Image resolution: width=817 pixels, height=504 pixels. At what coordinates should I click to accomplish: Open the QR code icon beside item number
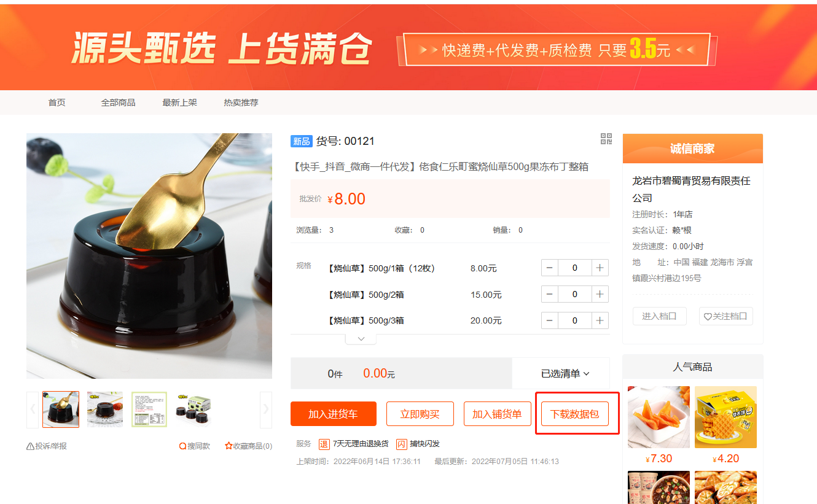coord(606,139)
